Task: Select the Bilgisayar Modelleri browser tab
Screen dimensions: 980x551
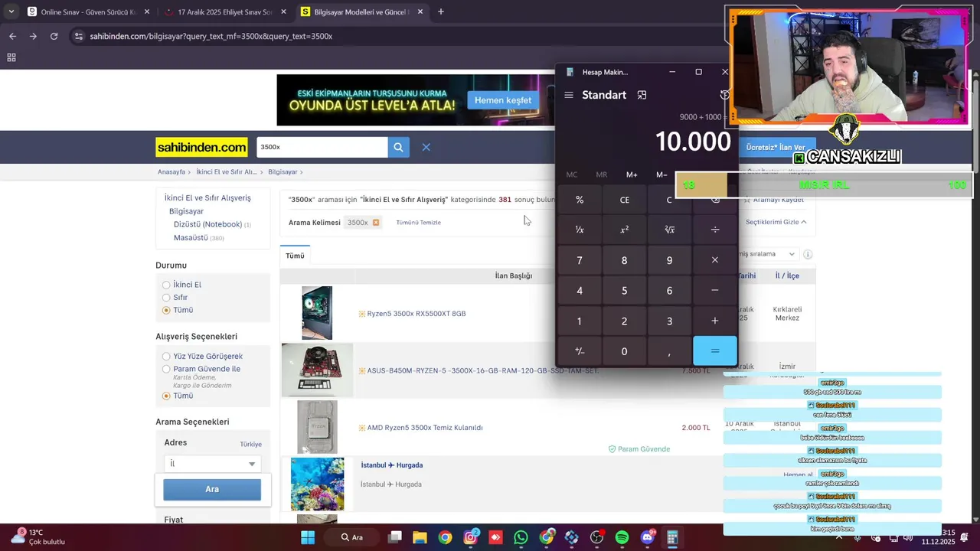Action: point(362,11)
